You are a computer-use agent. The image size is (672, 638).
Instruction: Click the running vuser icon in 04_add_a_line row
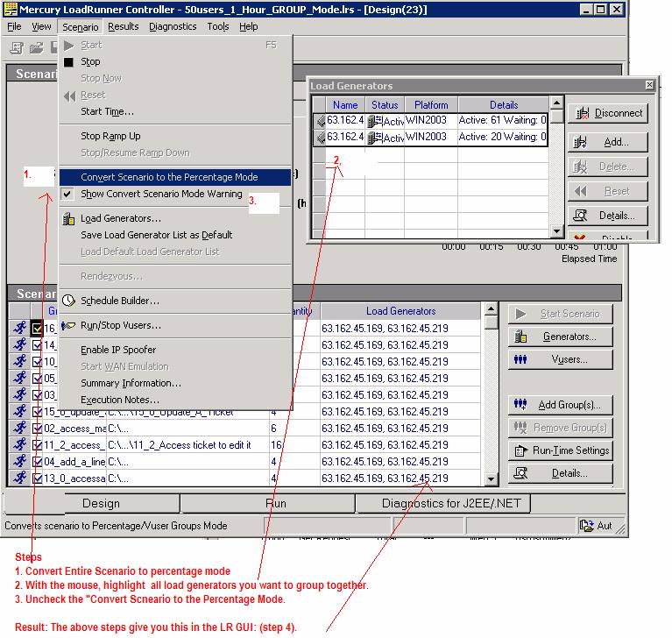[20, 461]
